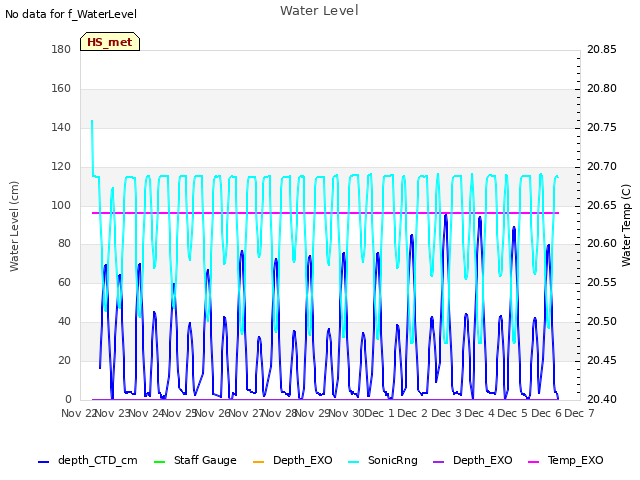Click the 20.65 right y-axis label
This screenshot has width=640, height=480.
[602, 205]
